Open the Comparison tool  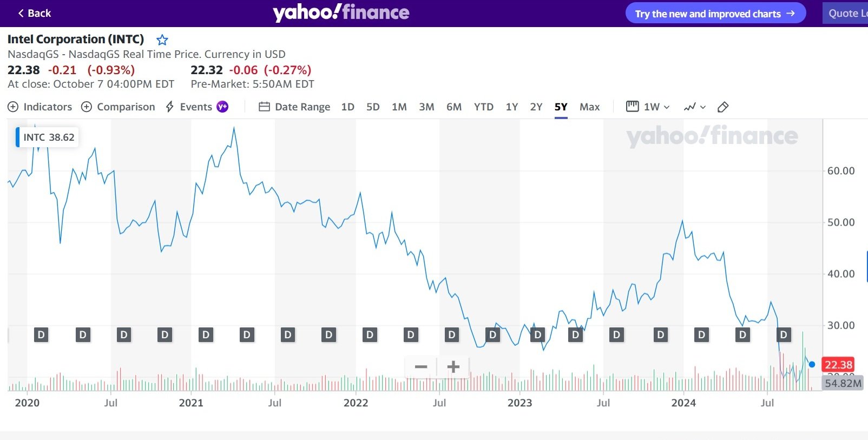point(118,107)
